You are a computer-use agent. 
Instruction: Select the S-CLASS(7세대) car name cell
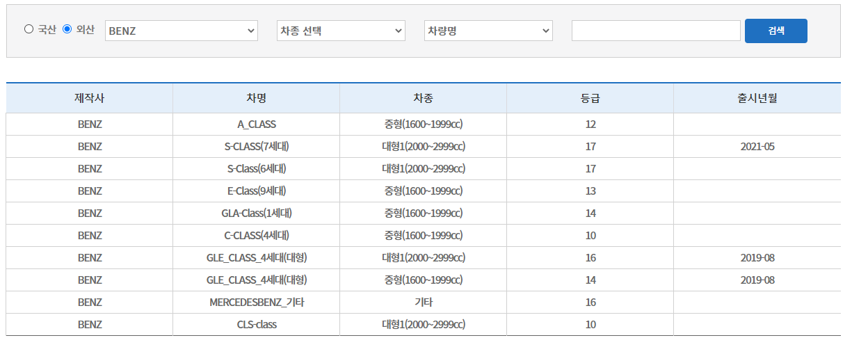coord(257,147)
